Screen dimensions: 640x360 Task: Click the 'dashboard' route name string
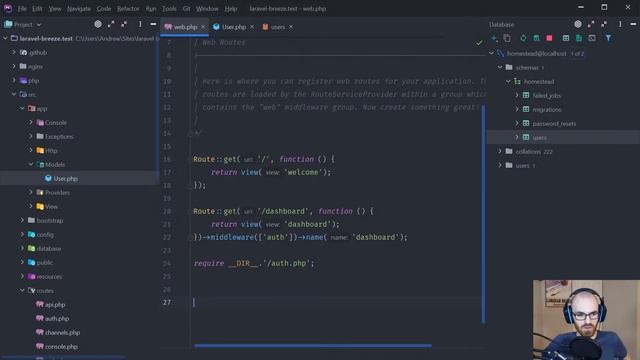(x=376, y=237)
